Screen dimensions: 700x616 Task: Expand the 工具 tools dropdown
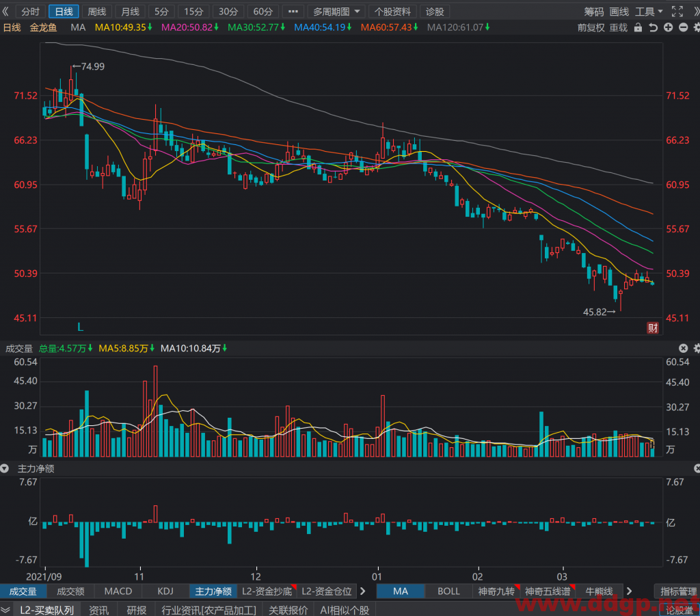[649, 12]
